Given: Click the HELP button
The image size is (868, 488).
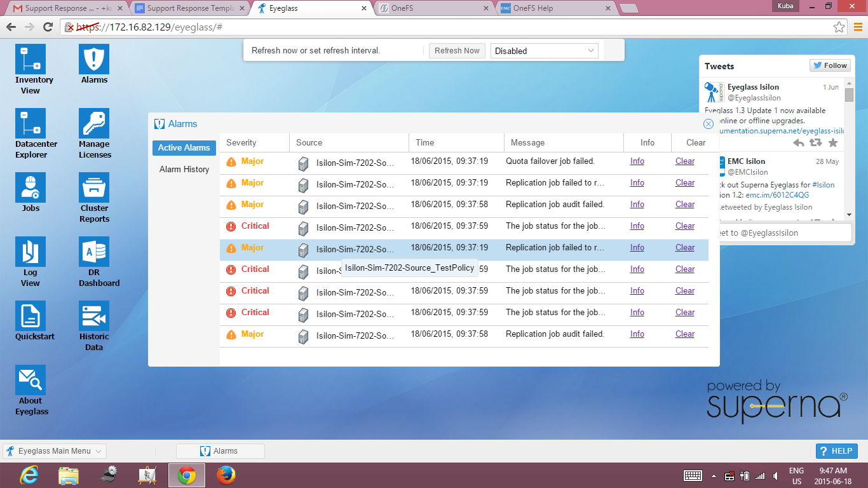Looking at the screenshot, I should [x=836, y=451].
